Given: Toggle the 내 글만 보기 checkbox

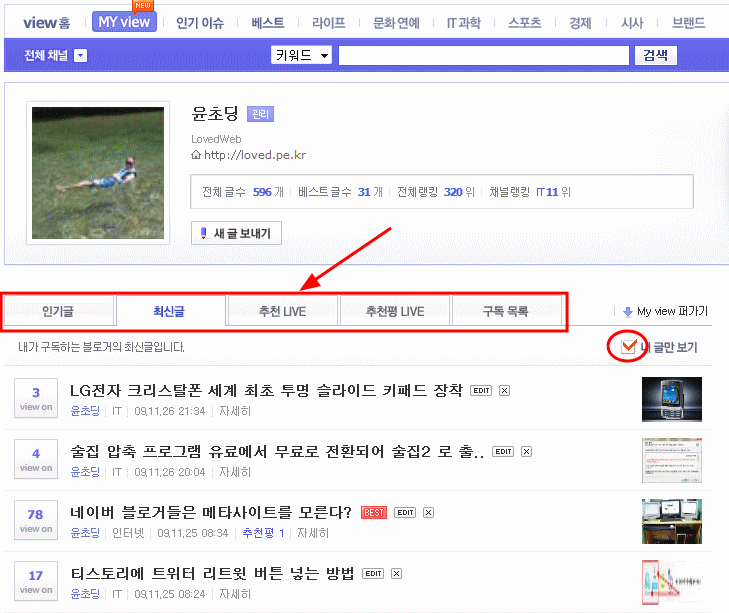Looking at the screenshot, I should click(x=628, y=346).
